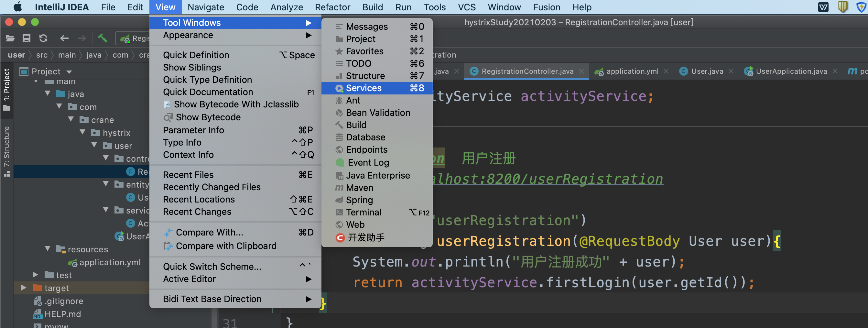Click the VM icon in the macOS menu bar

pos(823,7)
